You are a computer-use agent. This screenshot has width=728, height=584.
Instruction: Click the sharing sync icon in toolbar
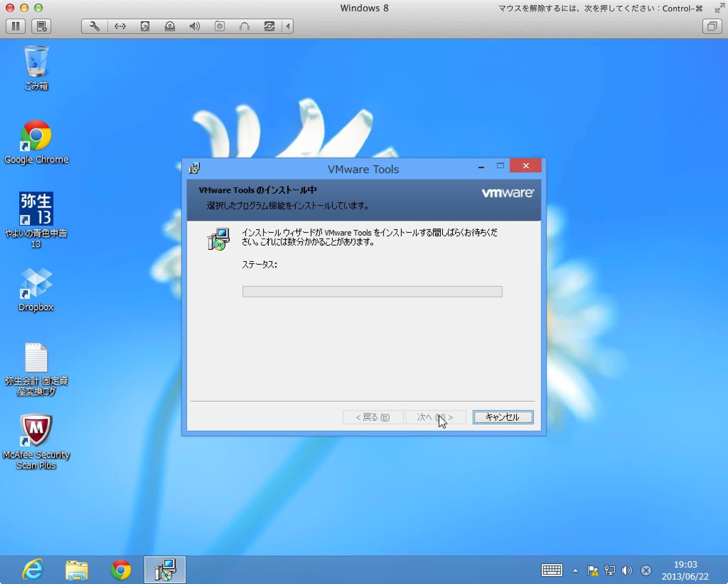[x=269, y=26]
